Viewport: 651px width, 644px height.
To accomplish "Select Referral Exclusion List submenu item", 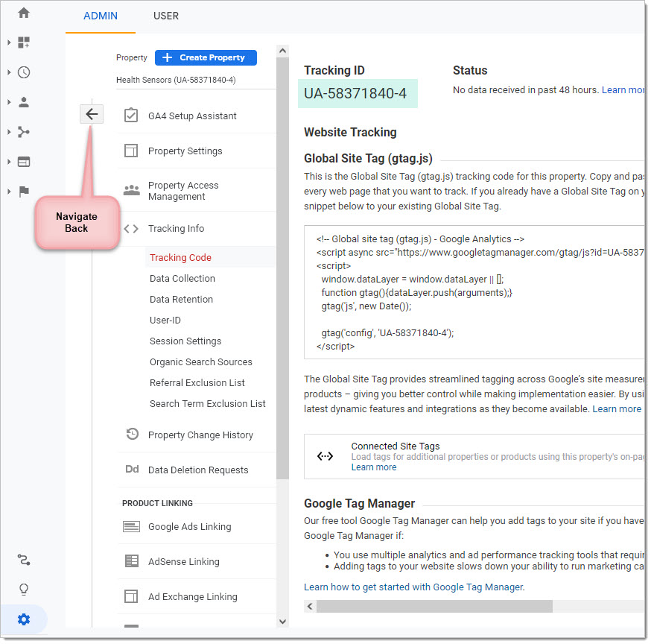I will [x=197, y=382].
